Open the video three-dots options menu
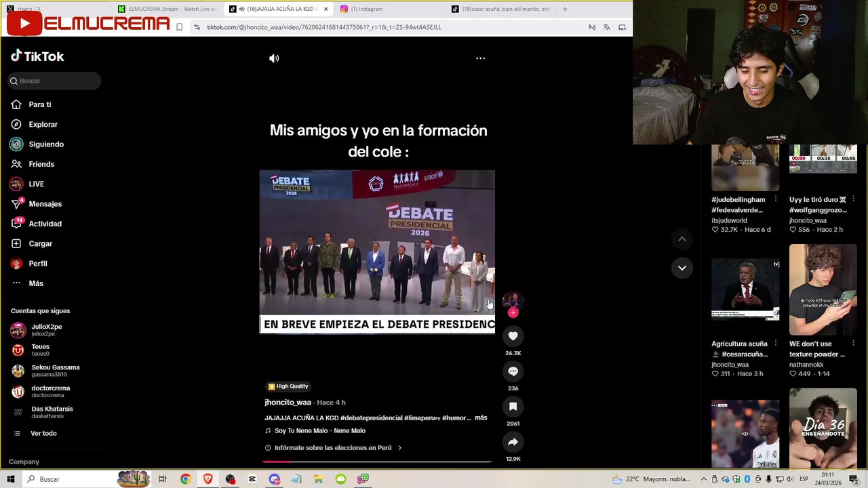This screenshot has height=488, width=868. point(480,58)
